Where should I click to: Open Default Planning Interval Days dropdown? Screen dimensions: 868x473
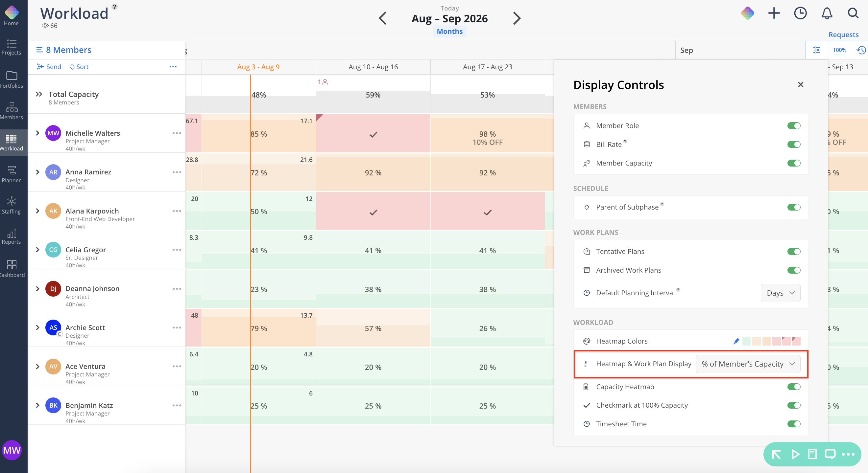click(780, 293)
